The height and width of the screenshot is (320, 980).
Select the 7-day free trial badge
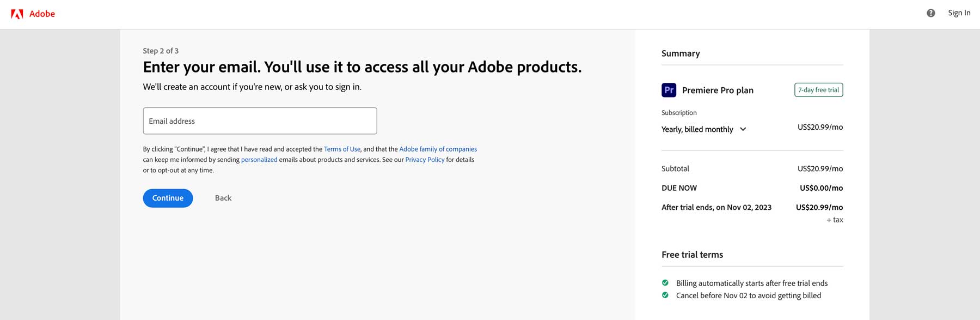(x=818, y=89)
